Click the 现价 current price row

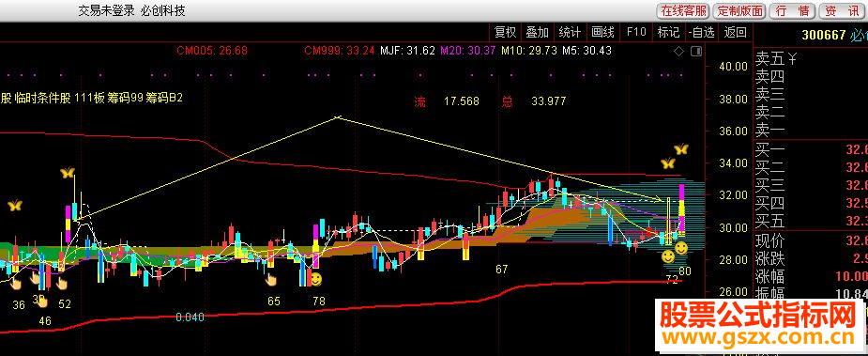pyautogui.click(x=811, y=241)
